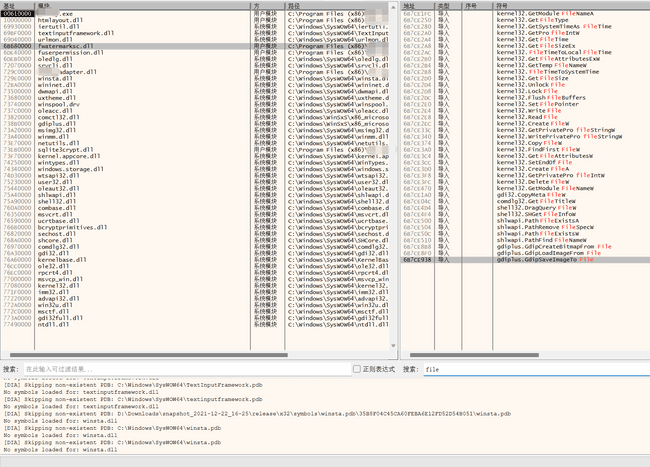The width and height of the screenshot is (650, 467).
Task: Sort modules by the 模块 column header
Action: point(143,6)
